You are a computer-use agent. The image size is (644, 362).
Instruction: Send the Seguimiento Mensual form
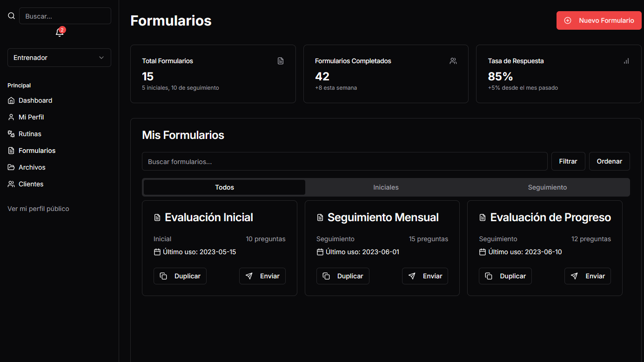[425, 276]
